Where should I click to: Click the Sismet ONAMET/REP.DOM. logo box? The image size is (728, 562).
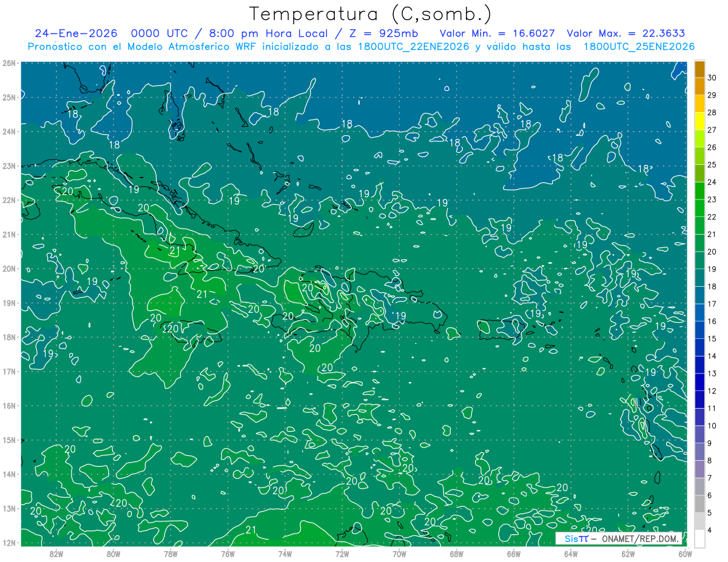coord(620,538)
